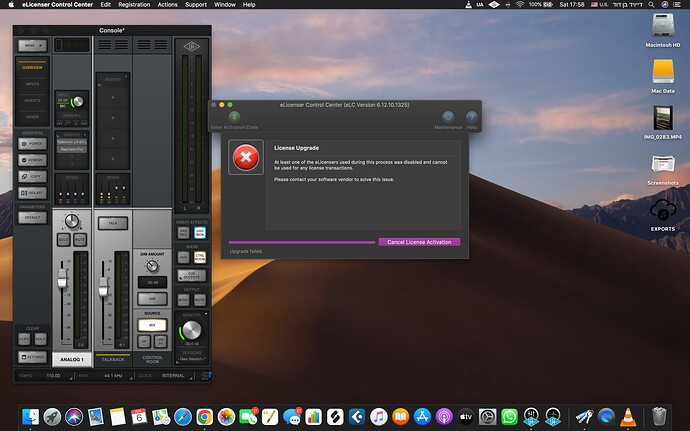Open Podcasts from the Dock

point(444,416)
